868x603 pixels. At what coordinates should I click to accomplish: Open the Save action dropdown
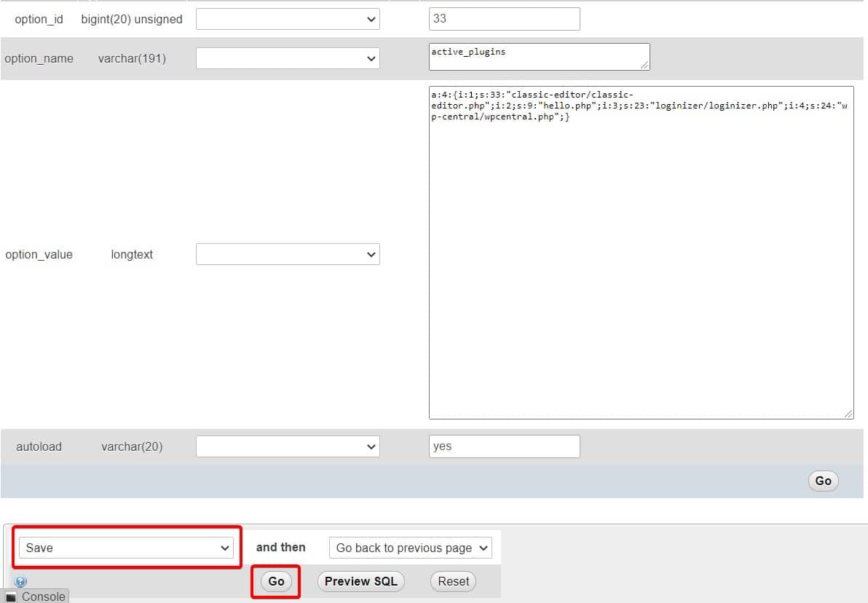(x=127, y=548)
